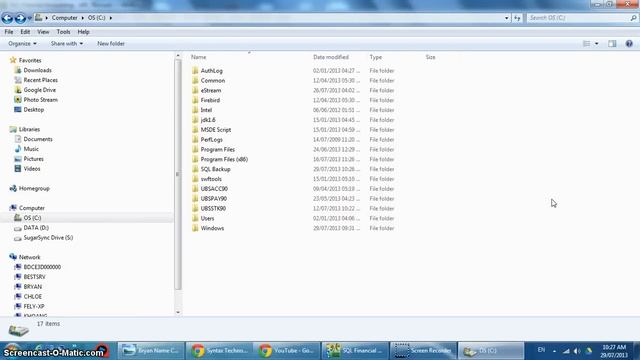This screenshot has width=640, height=360.
Task: Select the MSDE Script folder name
Action: (216, 130)
